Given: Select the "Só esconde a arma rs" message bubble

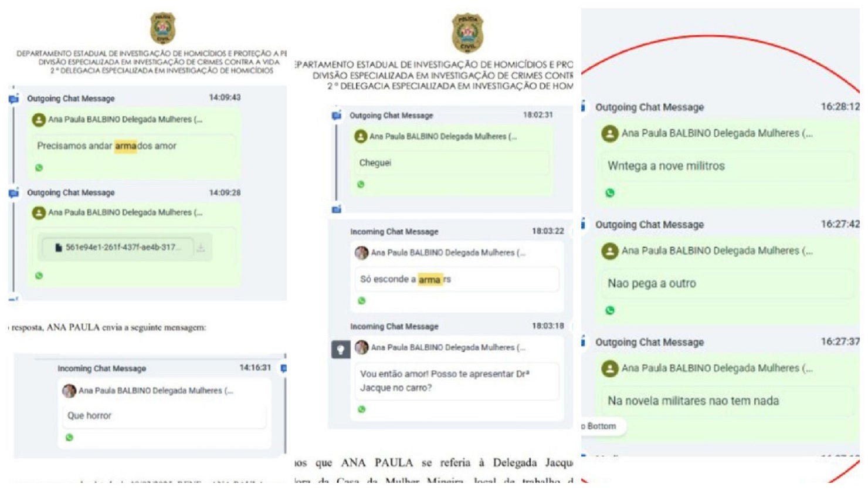Looking at the screenshot, I should click(456, 279).
